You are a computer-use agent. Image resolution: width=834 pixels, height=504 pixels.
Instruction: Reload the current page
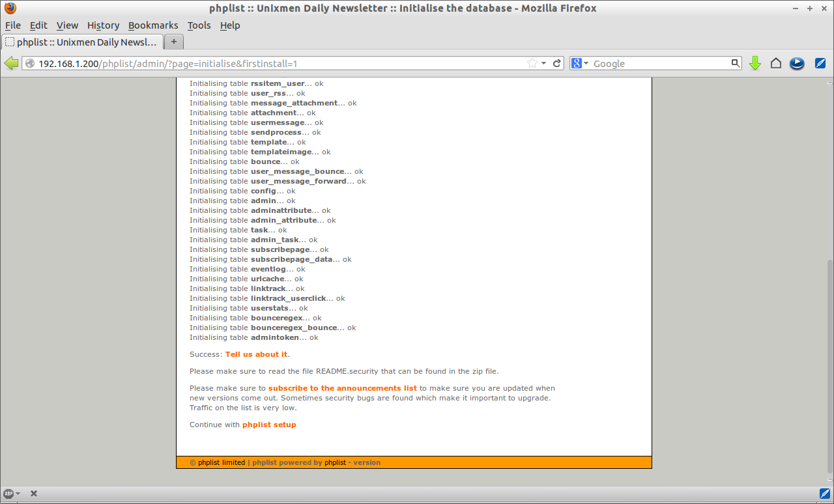click(x=557, y=63)
